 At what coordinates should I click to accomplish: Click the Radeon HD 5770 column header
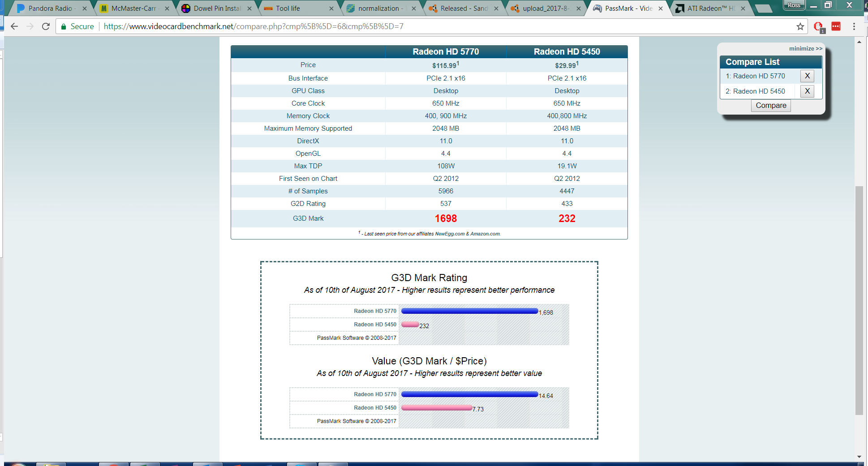pyautogui.click(x=446, y=51)
